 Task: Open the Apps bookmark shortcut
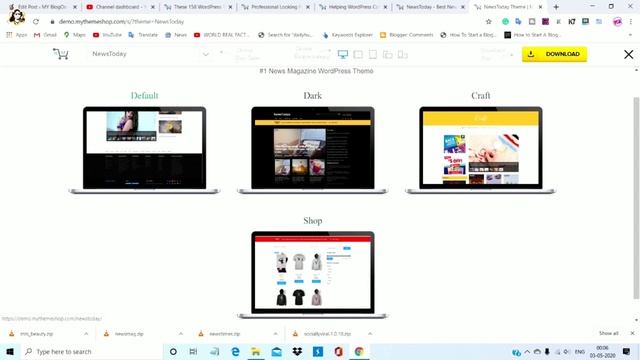pyautogui.click(x=17, y=35)
